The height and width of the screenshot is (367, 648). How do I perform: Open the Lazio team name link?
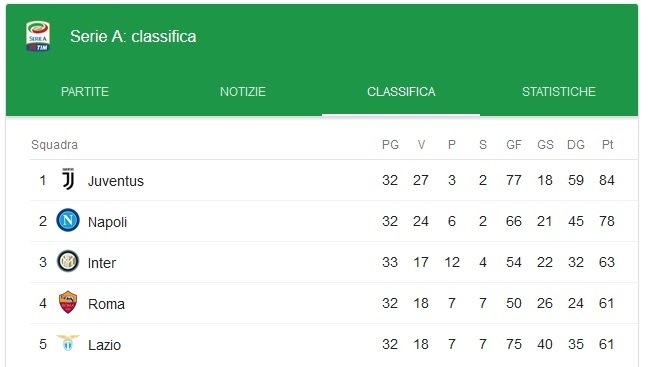point(104,345)
